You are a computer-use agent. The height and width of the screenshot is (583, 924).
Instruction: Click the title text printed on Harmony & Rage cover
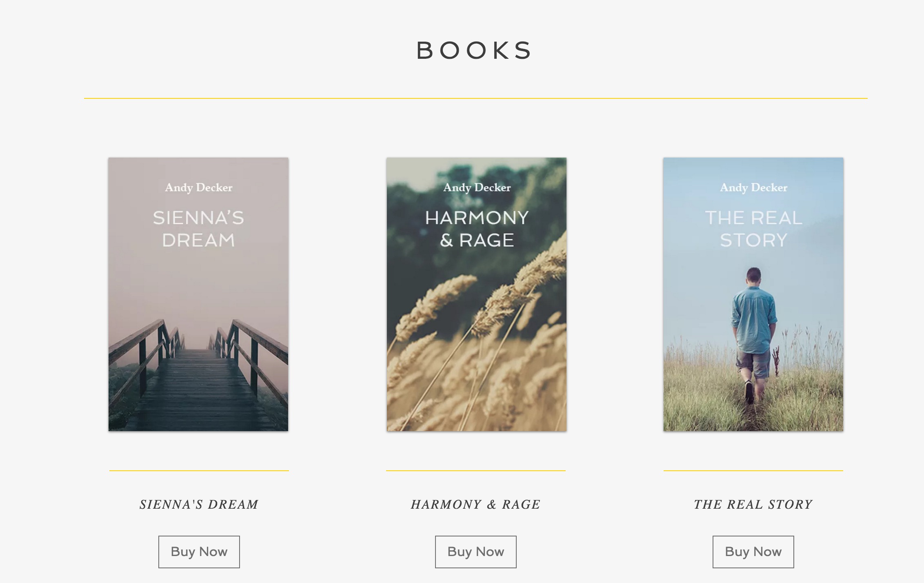point(477,229)
